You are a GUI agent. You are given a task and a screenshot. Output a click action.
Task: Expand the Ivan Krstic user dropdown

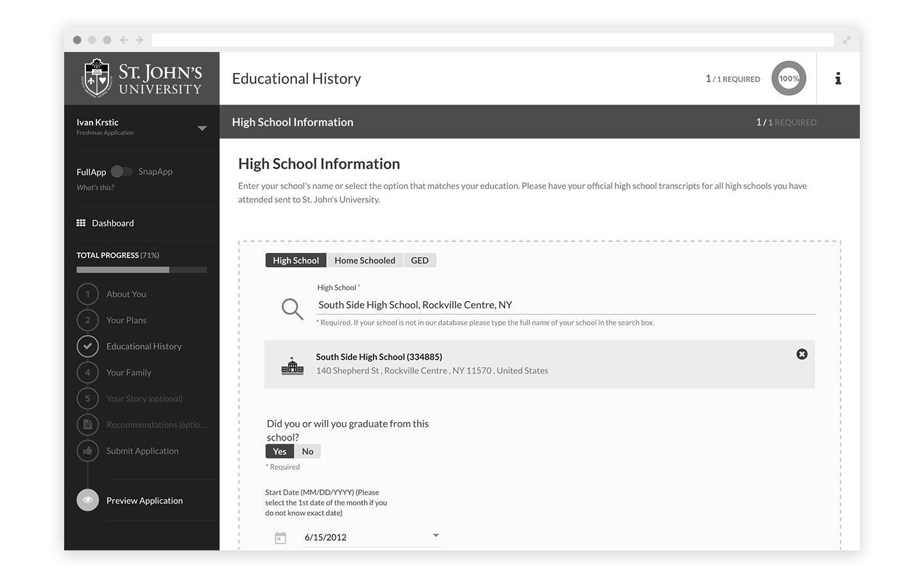point(202,128)
